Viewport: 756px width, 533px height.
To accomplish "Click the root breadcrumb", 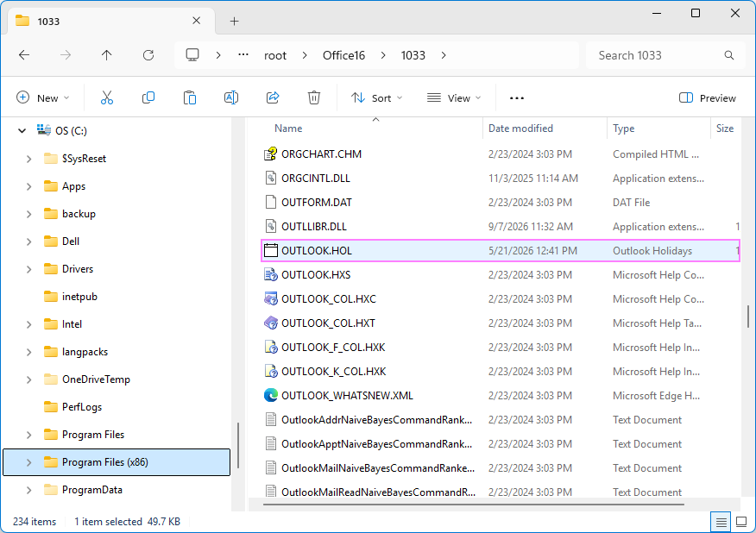I will coord(275,55).
